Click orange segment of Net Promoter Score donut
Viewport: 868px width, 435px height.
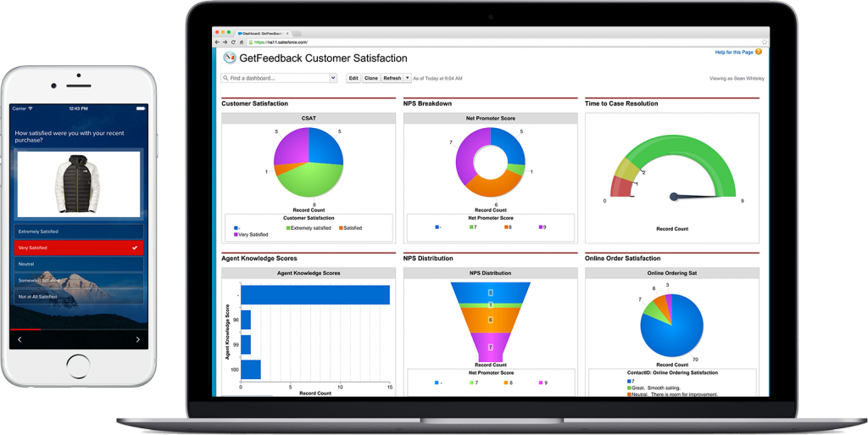click(x=492, y=186)
